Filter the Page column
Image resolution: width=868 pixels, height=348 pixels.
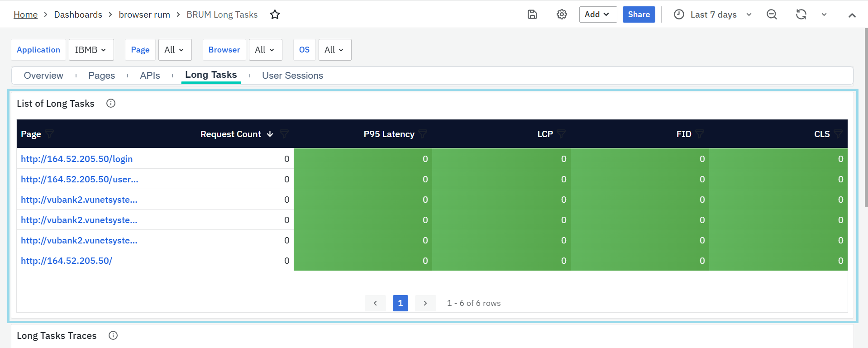(x=50, y=134)
